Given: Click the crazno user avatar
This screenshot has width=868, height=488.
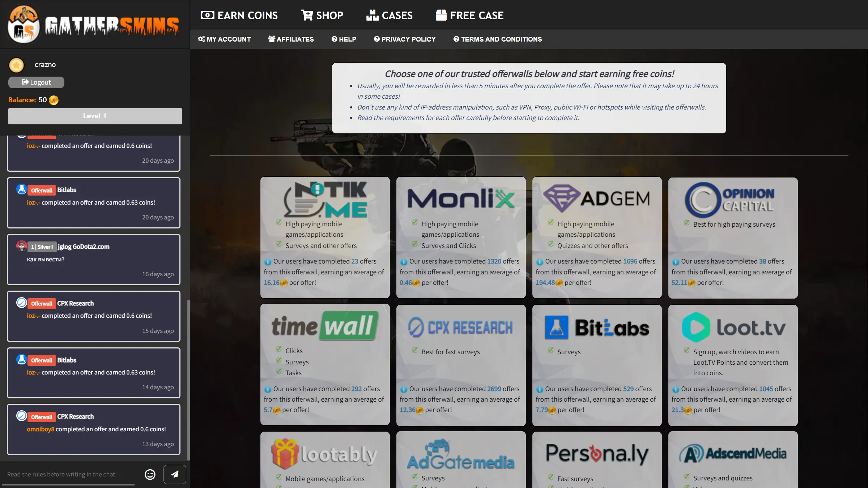Looking at the screenshot, I should click(x=16, y=65).
